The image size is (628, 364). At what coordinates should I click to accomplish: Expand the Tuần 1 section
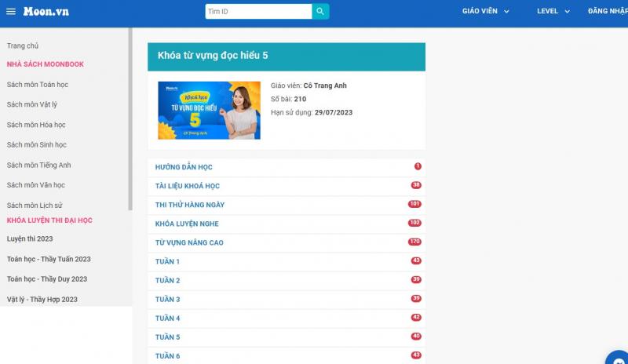[287, 261]
